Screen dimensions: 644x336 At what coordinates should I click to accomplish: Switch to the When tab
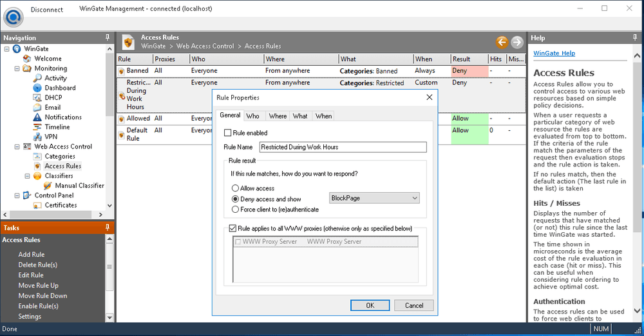[x=324, y=116]
